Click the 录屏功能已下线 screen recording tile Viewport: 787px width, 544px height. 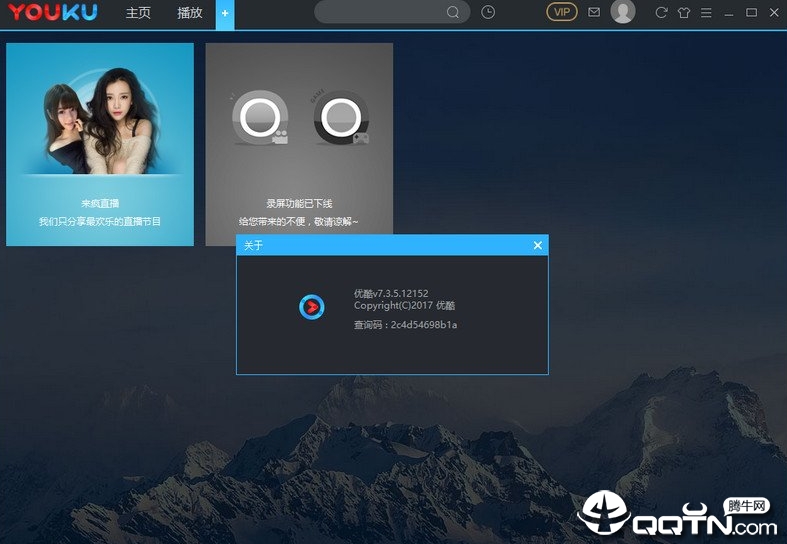(299, 144)
